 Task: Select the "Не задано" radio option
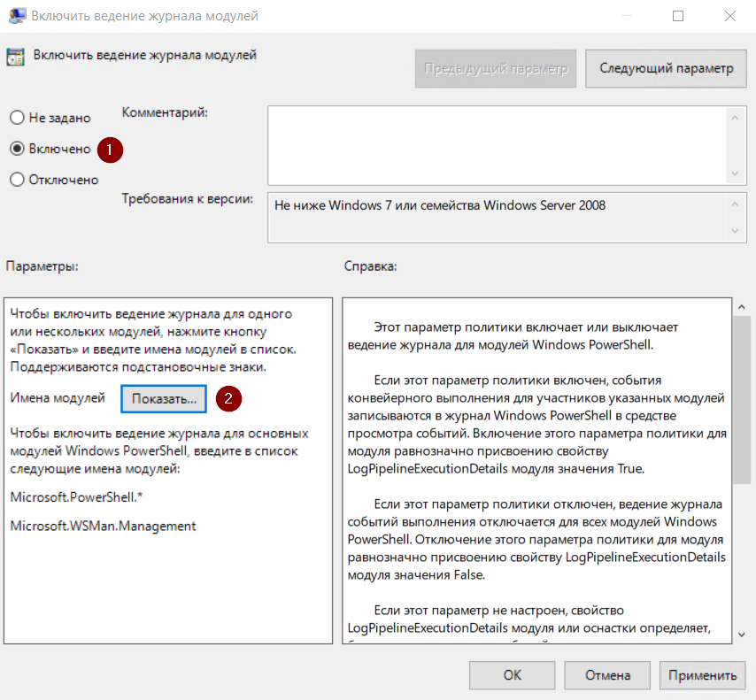17,118
